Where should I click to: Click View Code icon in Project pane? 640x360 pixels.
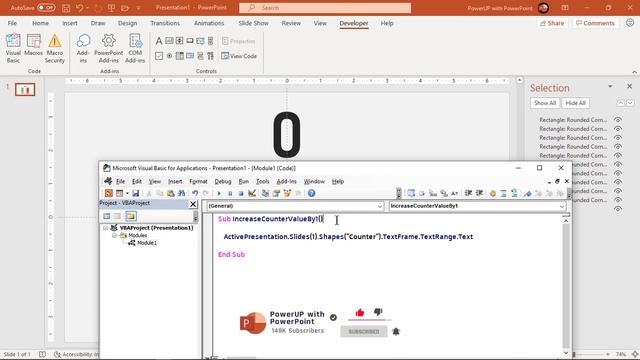[x=107, y=216]
